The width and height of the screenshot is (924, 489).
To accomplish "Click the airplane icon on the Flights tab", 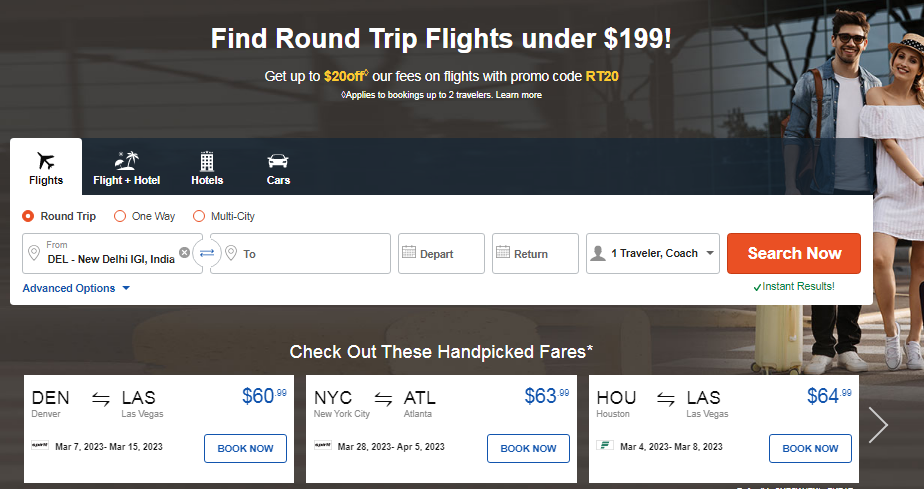I will (x=46, y=160).
